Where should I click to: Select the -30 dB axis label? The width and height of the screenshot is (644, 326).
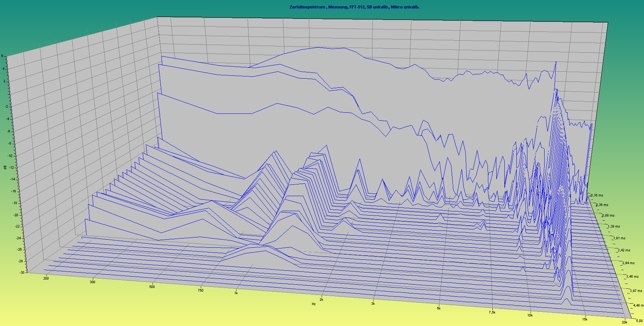(22, 273)
